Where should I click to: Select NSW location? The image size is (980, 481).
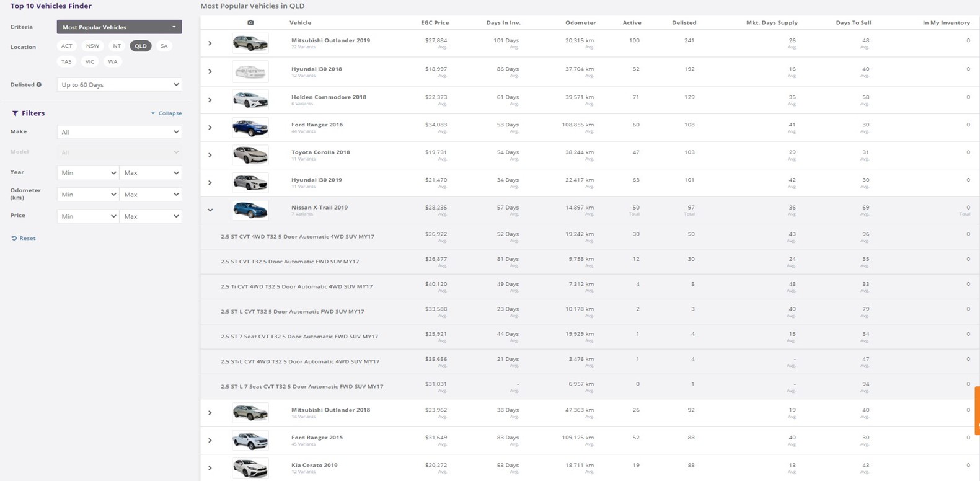pyautogui.click(x=92, y=46)
